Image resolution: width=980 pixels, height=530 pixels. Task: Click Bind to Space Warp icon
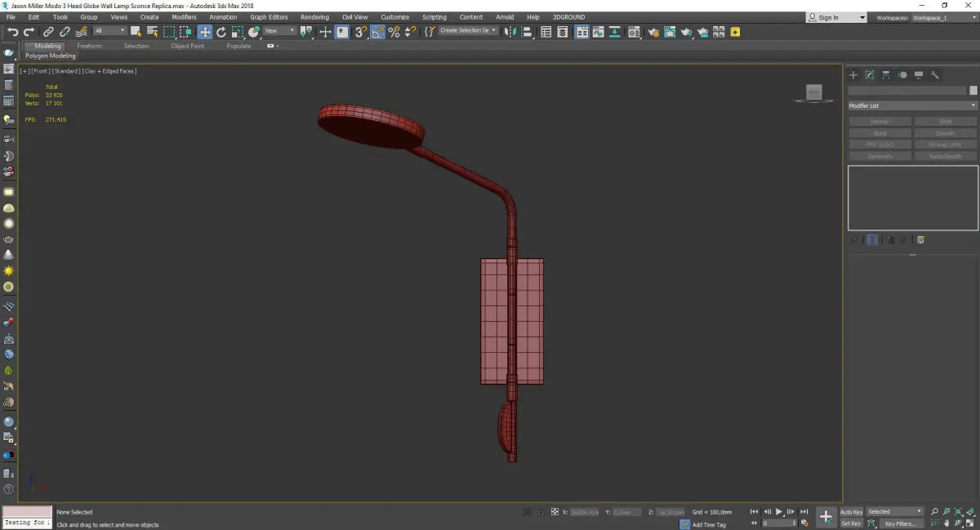[82, 32]
